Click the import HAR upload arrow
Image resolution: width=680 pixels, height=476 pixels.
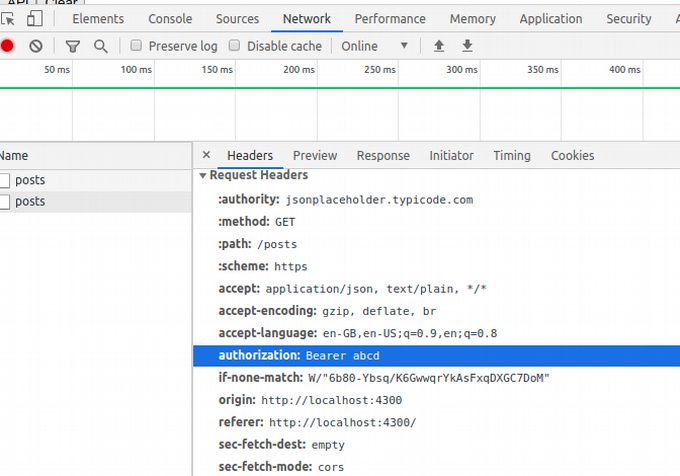(x=439, y=46)
